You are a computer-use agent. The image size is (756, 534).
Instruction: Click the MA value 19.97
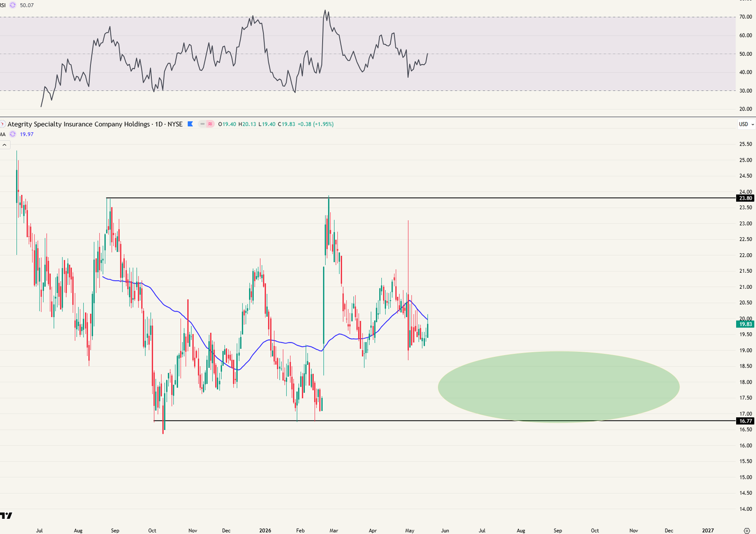pyautogui.click(x=26, y=134)
